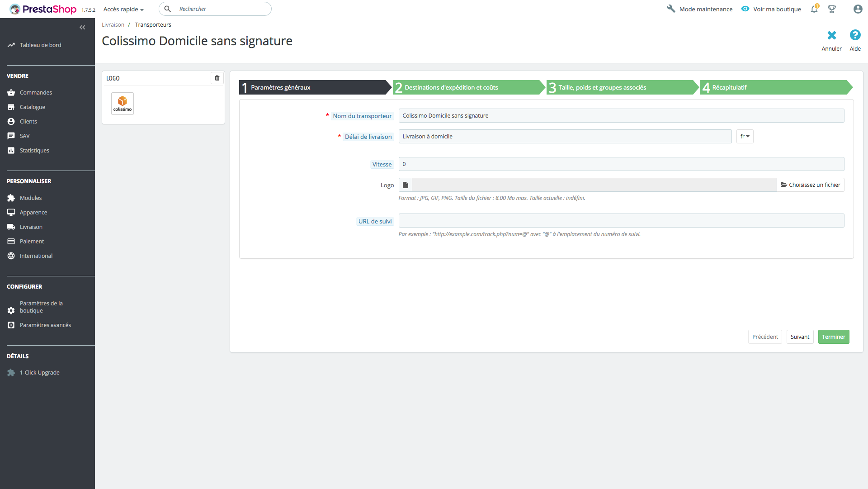This screenshot has height=489, width=868.
Task: Collapse the sidebar menu with double chevron
Action: (x=82, y=28)
